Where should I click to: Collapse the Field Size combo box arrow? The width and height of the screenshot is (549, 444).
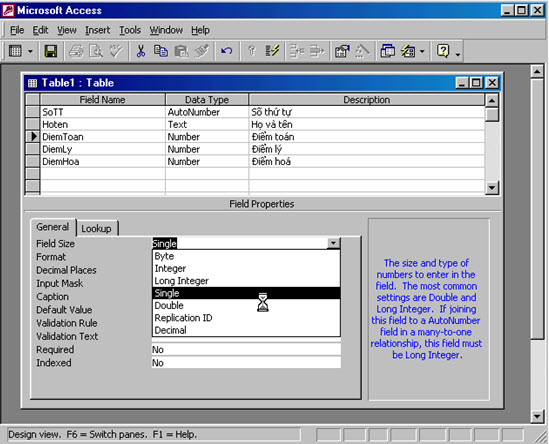(333, 243)
